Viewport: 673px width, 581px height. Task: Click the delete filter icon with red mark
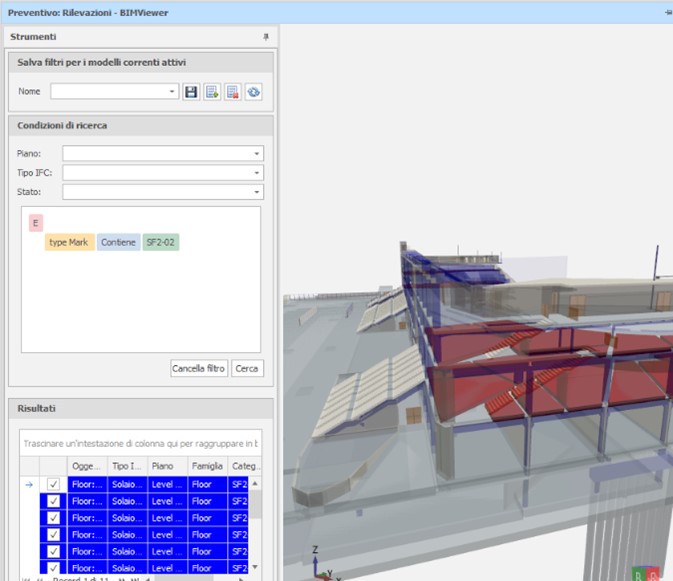coord(232,91)
